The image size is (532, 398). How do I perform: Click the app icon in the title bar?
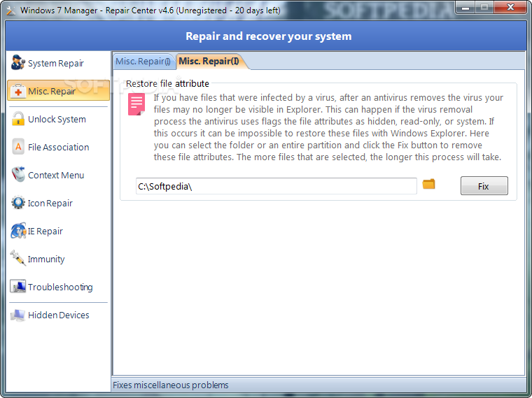[x=11, y=10]
